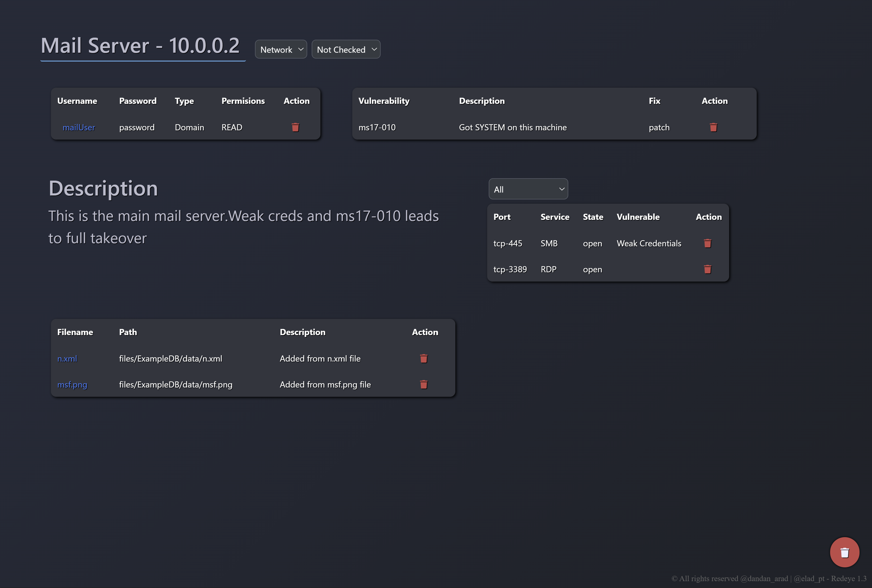Click the Weak Credentials vulnerable cell
872x588 pixels.
649,243
